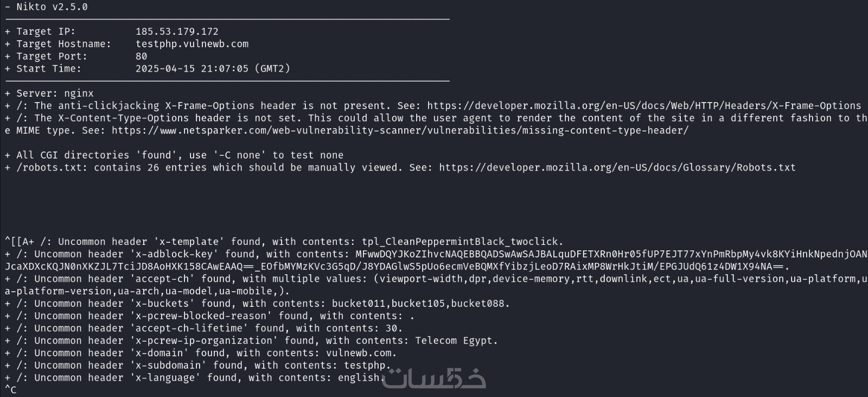Open the netsparker missing-content-type-header URL

point(400,130)
